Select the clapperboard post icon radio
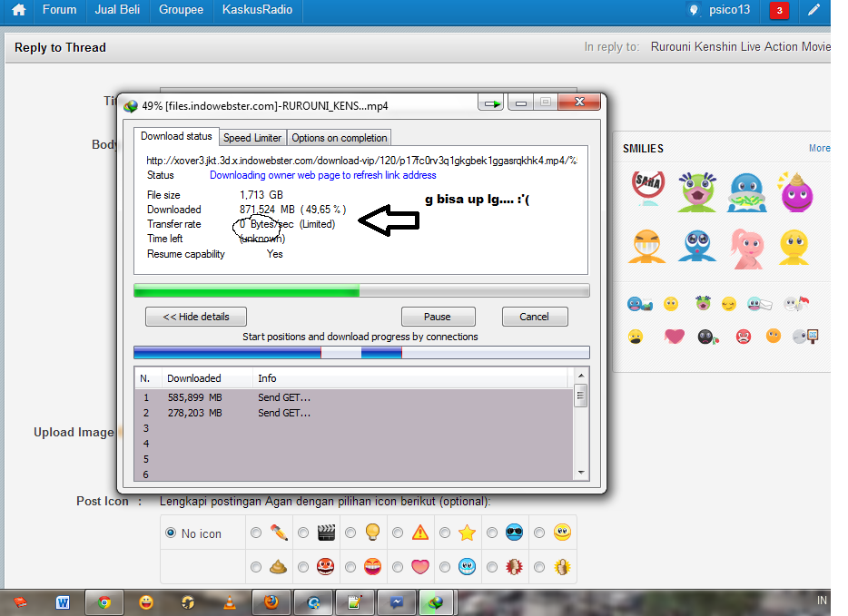The image size is (848, 616). [303, 533]
